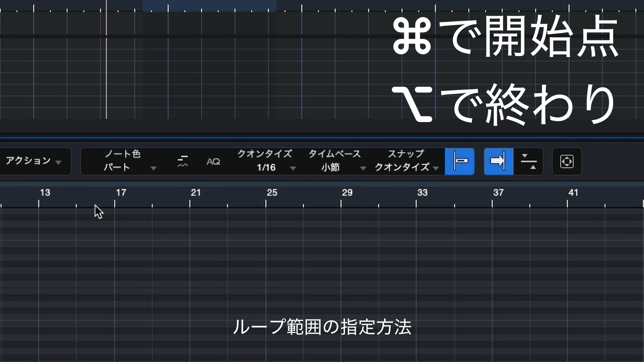Toggle the autoscroll arrow button

coord(498,161)
